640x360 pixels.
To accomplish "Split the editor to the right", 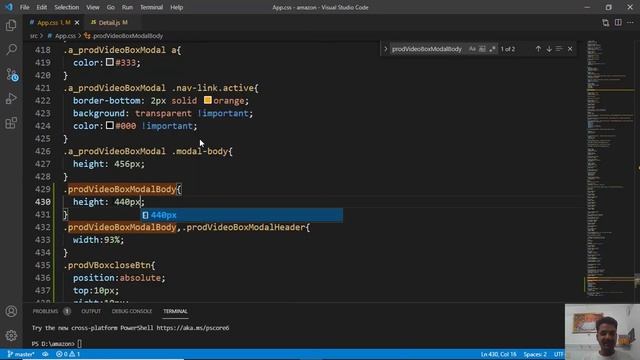I will (618, 23).
